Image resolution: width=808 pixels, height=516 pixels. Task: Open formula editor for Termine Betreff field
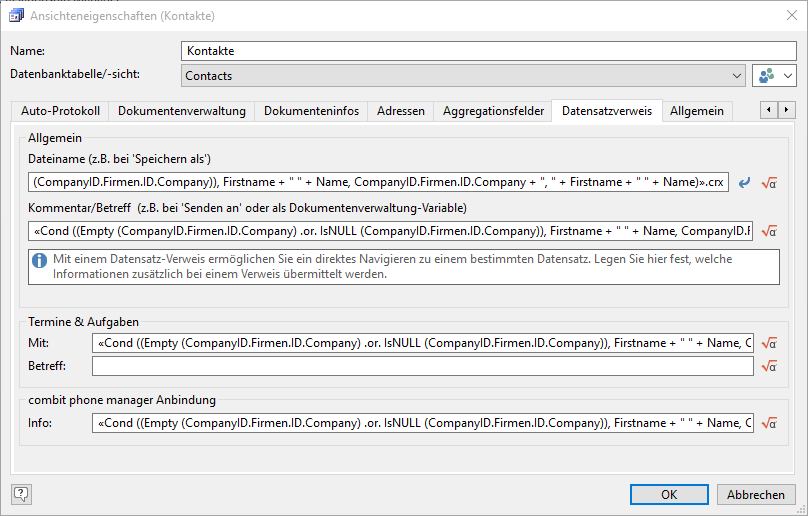pos(769,367)
